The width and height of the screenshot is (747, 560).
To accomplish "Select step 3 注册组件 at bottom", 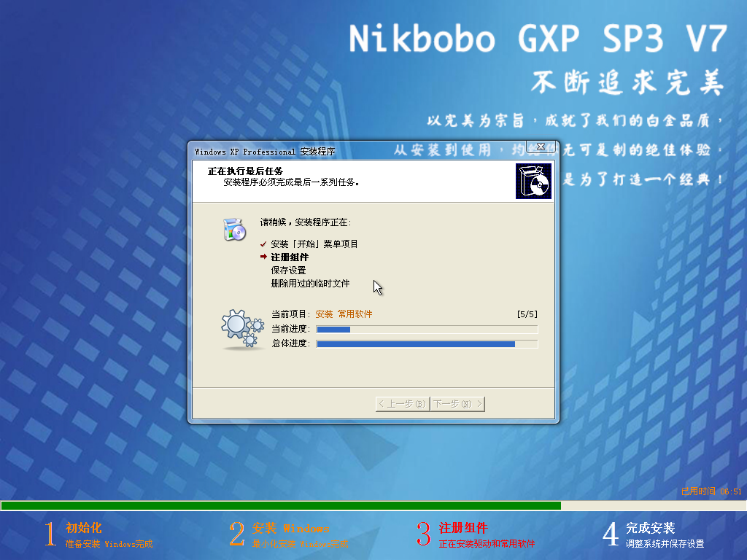I will pyautogui.click(x=476, y=534).
